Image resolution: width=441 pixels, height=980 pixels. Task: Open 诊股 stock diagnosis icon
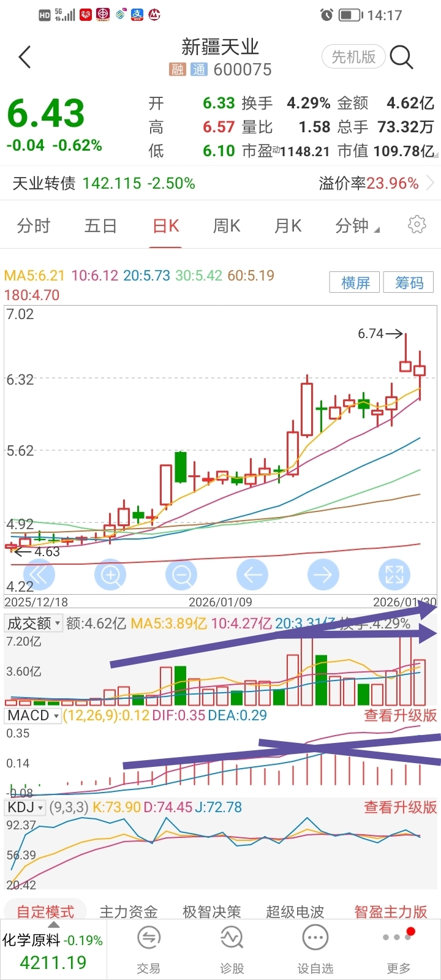point(232,938)
